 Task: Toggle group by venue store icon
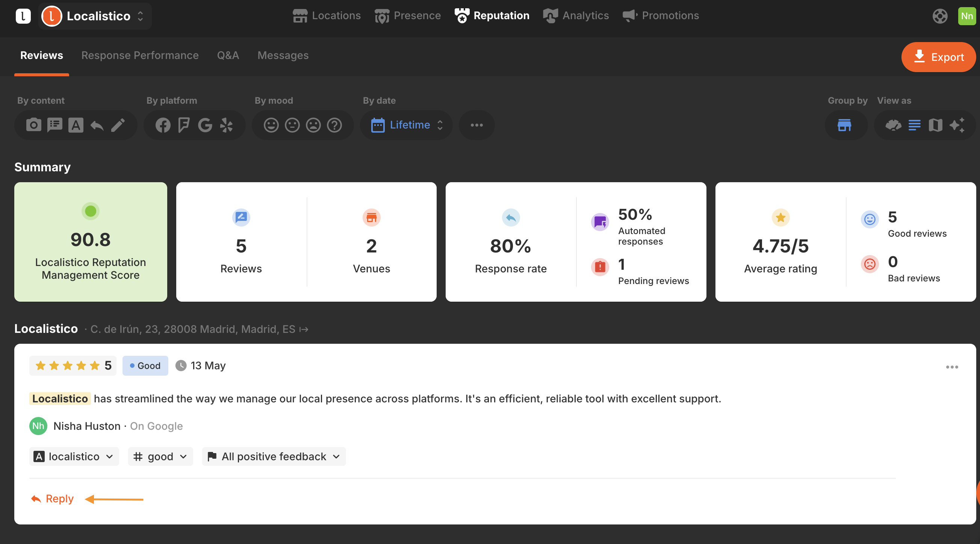point(844,125)
